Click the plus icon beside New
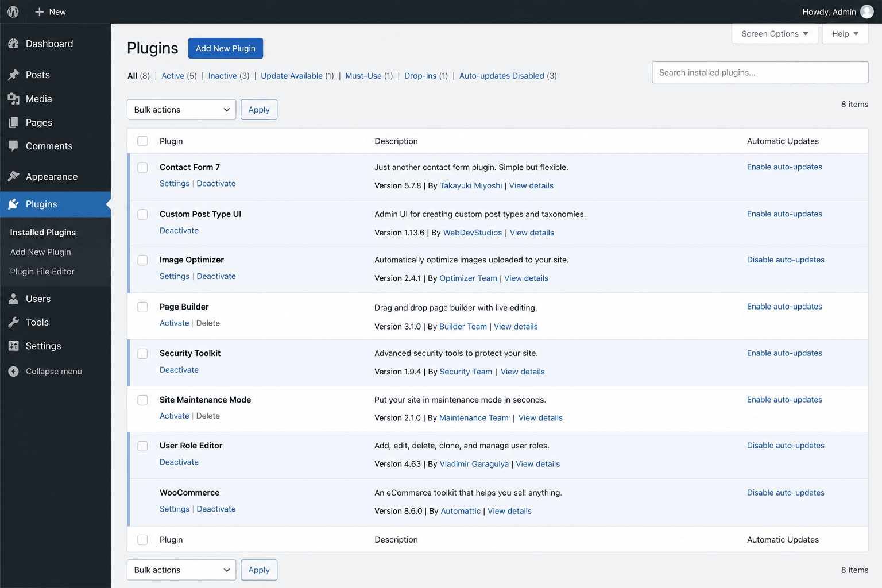The width and height of the screenshot is (882, 588). pos(40,11)
